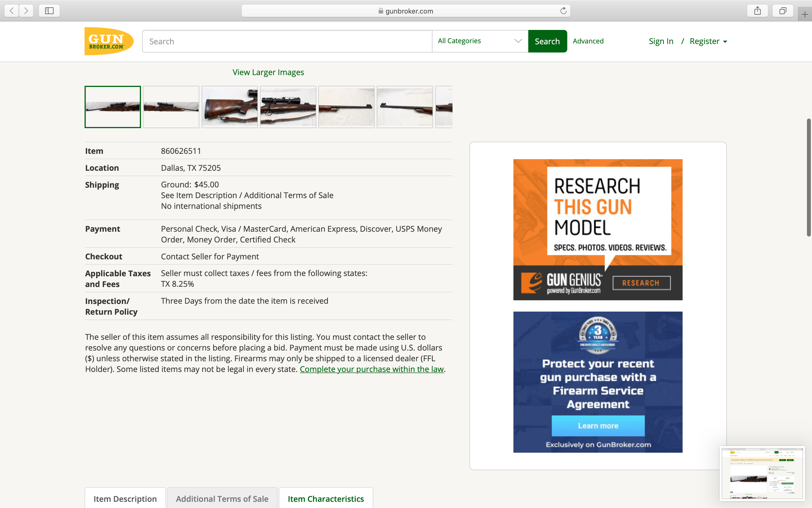Click location text Dallas, TX 75205
The width and height of the screenshot is (812, 508).
pos(191,168)
